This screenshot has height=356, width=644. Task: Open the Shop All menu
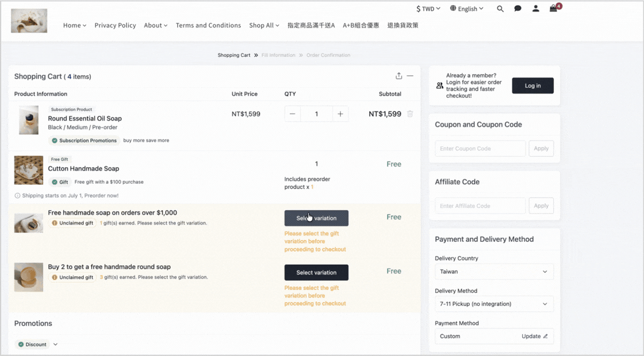(x=264, y=25)
